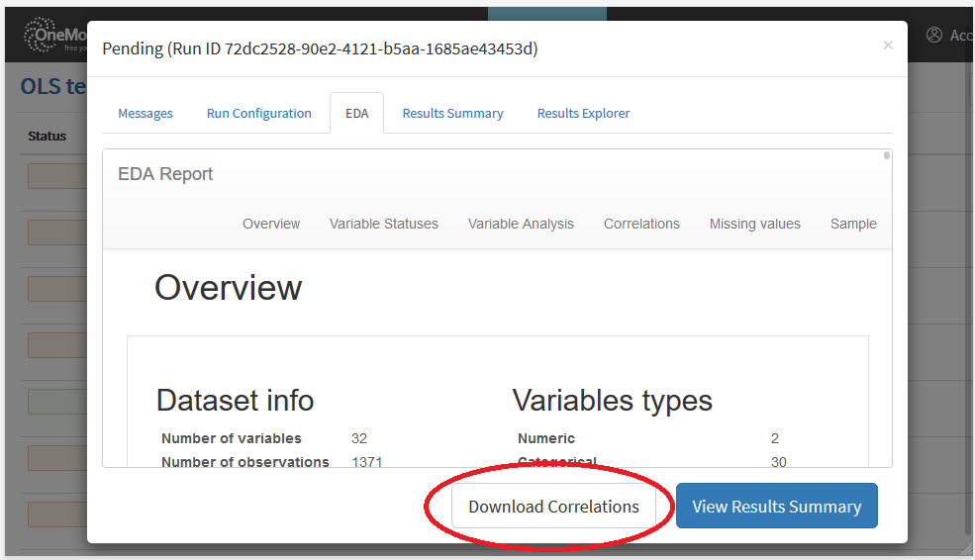Go to the Results Summary tab
This screenshot has height=560, width=975.
coord(452,114)
